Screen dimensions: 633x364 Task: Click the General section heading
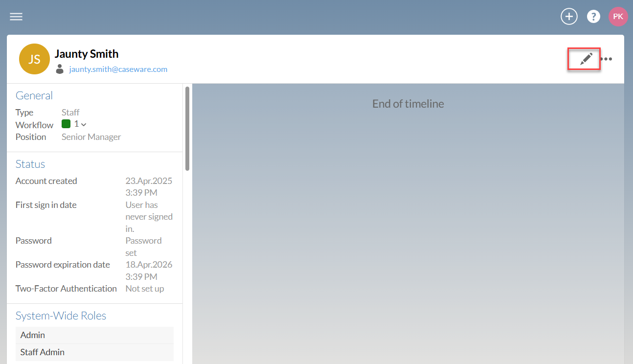click(34, 95)
